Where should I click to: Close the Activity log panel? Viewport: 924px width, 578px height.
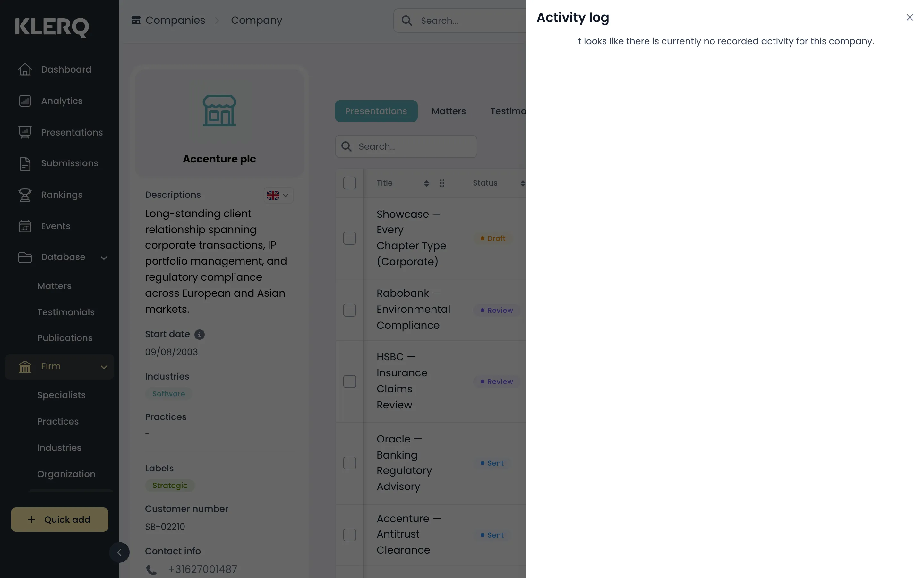click(910, 18)
